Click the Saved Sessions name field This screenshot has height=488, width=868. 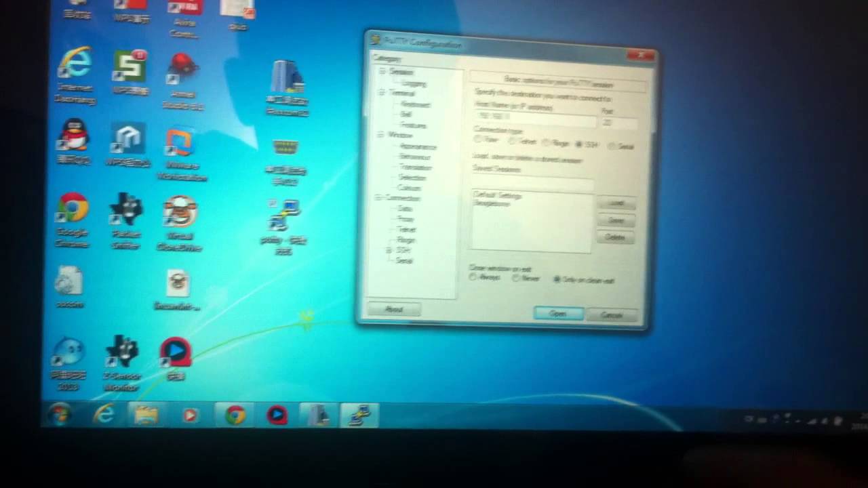click(533, 182)
